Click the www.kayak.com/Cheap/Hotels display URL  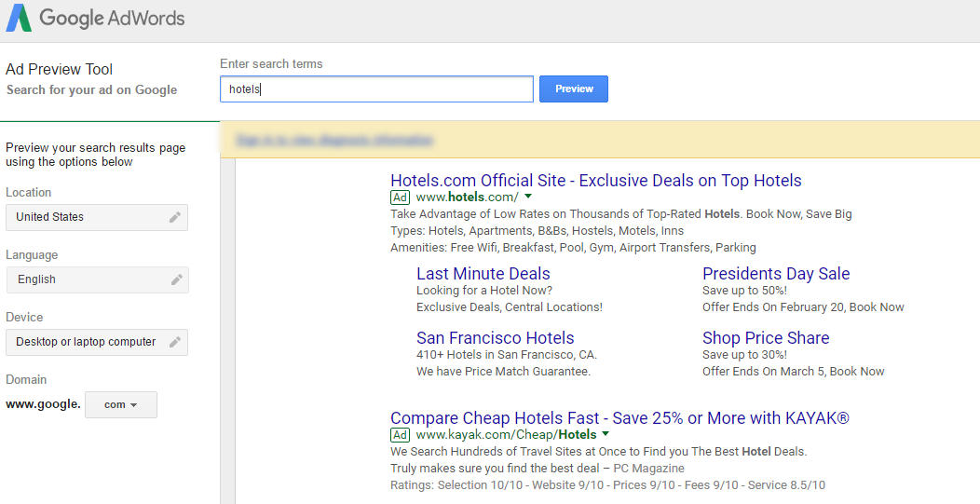click(x=506, y=434)
